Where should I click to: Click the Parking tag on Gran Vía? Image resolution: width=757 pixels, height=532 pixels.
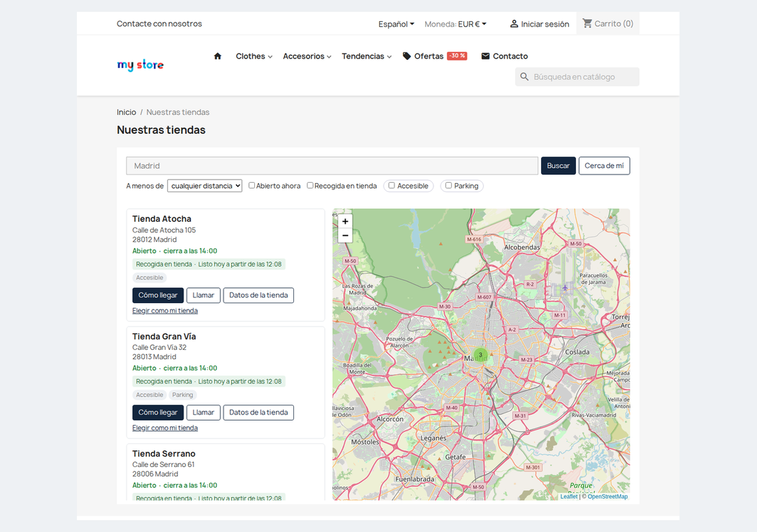tap(183, 395)
